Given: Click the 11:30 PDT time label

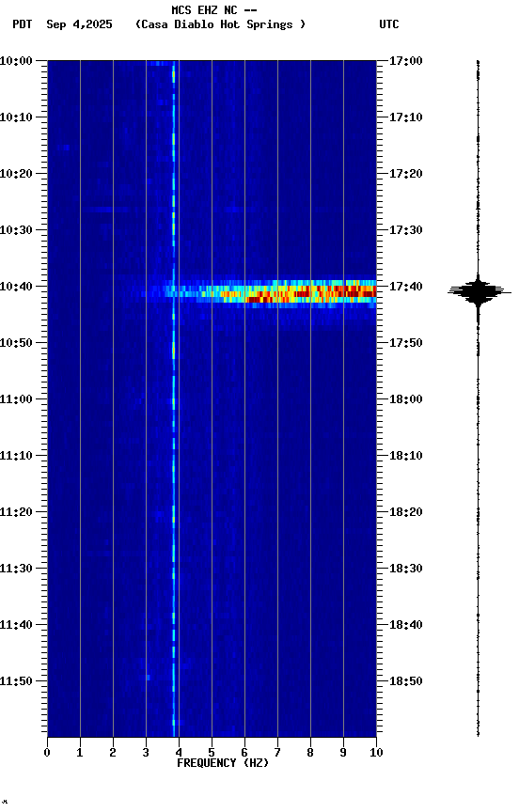Looking at the screenshot, I should [x=16, y=570].
